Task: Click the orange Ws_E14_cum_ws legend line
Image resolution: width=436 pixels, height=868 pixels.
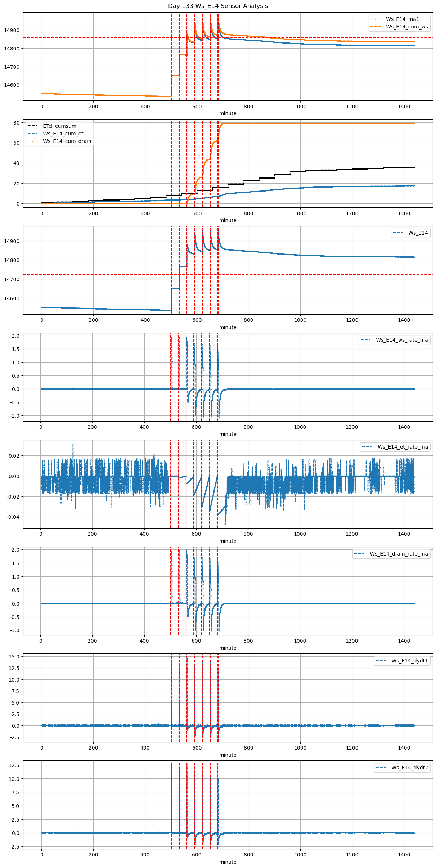Action: [x=376, y=27]
